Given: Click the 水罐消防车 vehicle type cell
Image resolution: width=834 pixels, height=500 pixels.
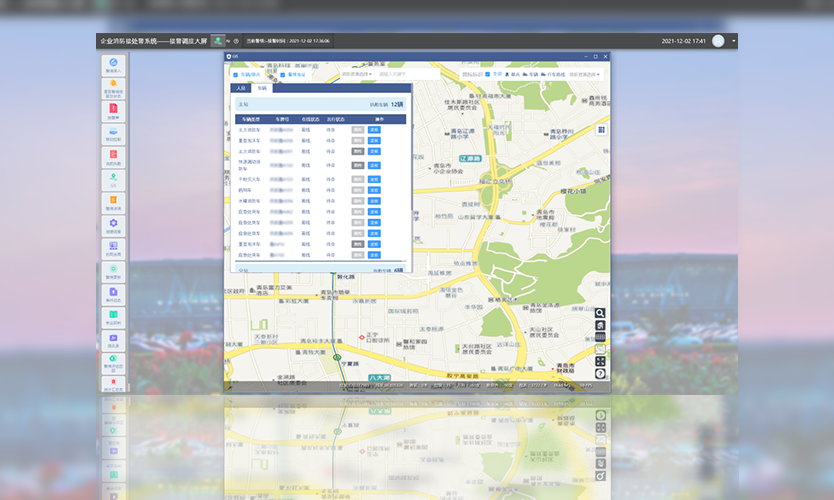Looking at the screenshot, I should pos(249,201).
